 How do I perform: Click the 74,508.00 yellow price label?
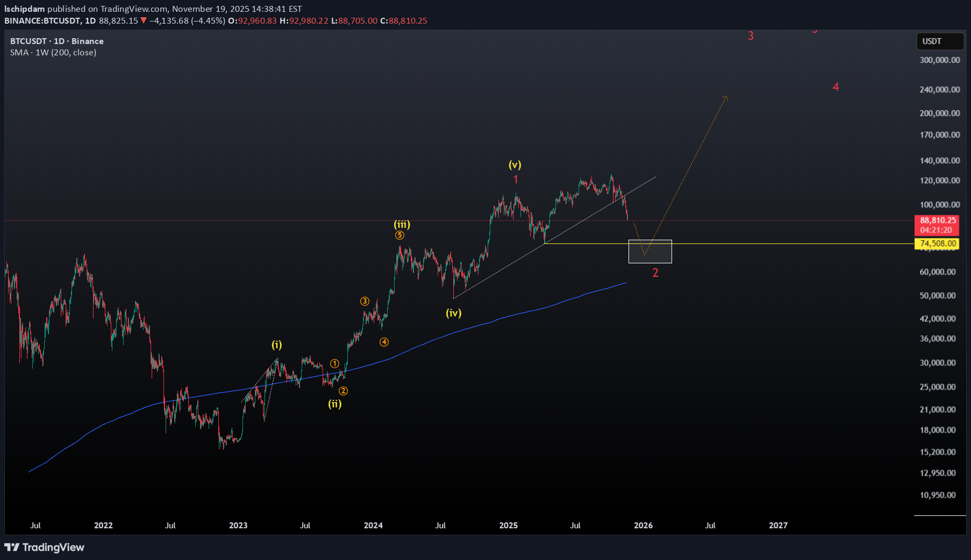pyautogui.click(x=938, y=243)
